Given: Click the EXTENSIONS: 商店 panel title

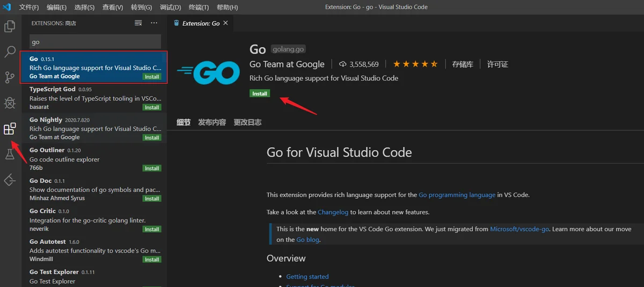Looking at the screenshot, I should click(54, 23).
